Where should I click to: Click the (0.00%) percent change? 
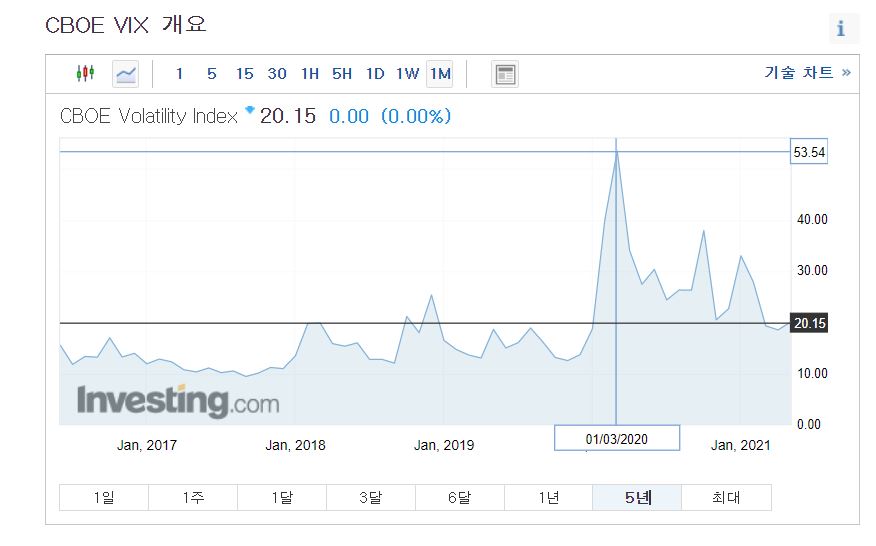pos(416,116)
